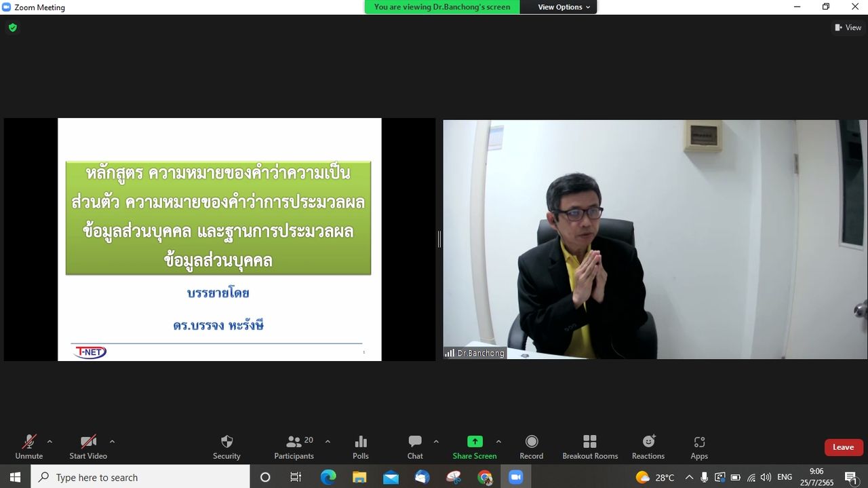Open the Chat panel
Image resolution: width=868 pixels, height=488 pixels.
(415, 446)
